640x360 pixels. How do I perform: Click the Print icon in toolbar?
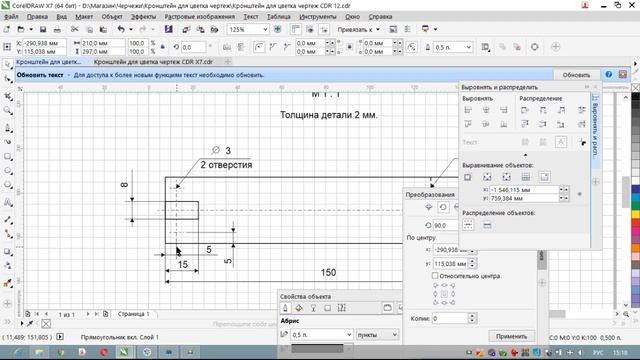57,29
